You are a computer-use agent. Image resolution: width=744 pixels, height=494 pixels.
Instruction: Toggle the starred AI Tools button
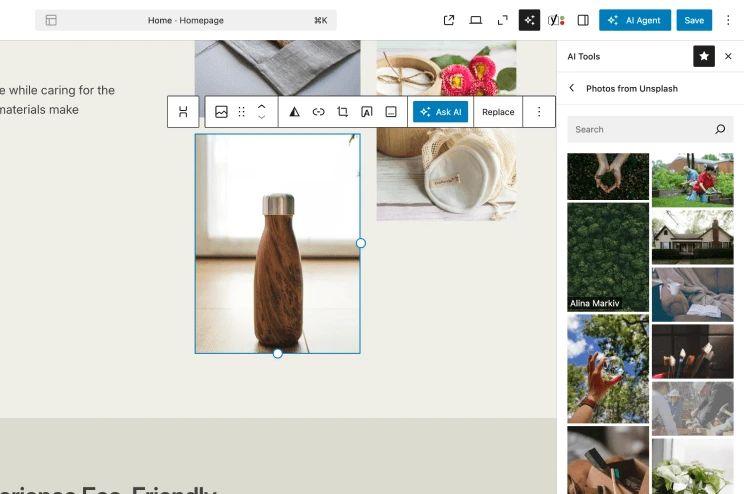(x=704, y=57)
